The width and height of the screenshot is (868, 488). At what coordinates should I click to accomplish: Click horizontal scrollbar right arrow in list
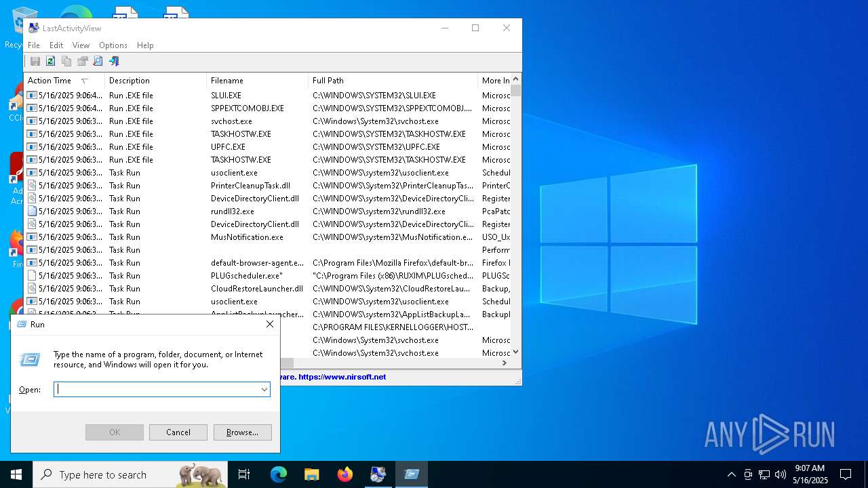pyautogui.click(x=504, y=363)
